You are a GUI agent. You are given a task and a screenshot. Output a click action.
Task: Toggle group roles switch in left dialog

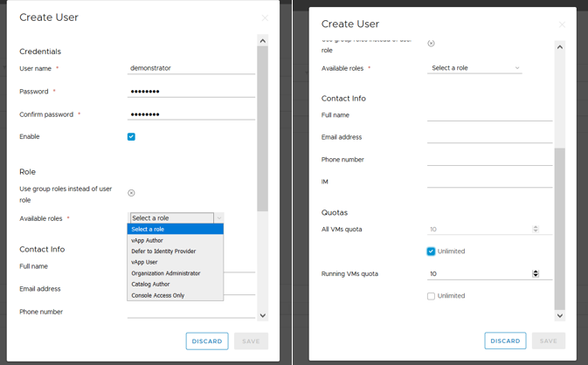point(131,193)
